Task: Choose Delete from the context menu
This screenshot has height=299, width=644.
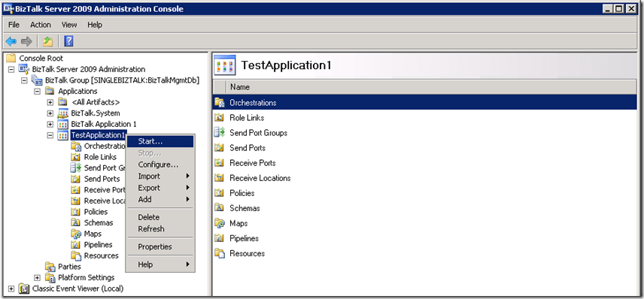Action: point(160,217)
